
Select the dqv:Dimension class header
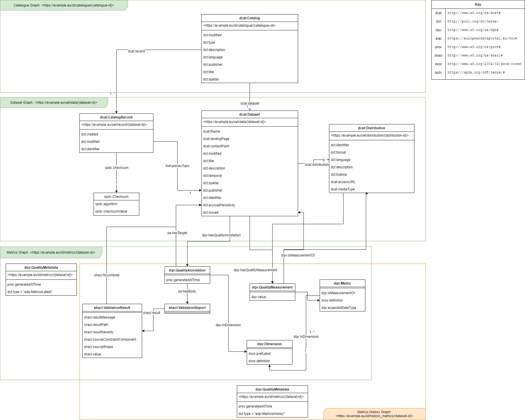coord(269,344)
